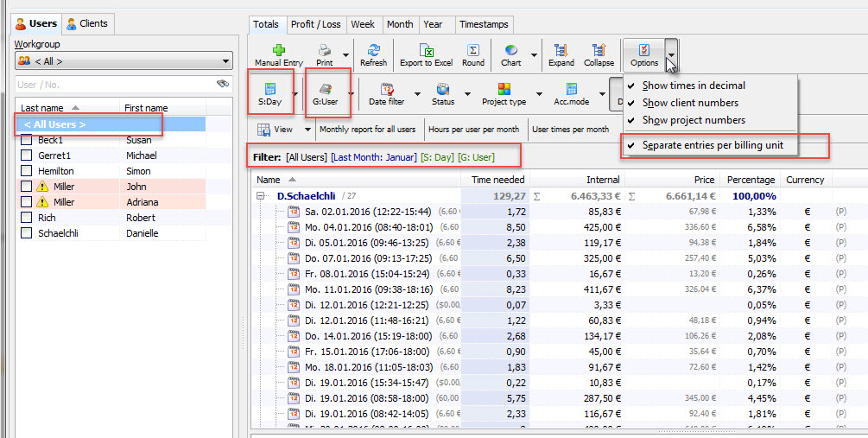
Task: Open the Timestamps tab
Action: point(483,24)
